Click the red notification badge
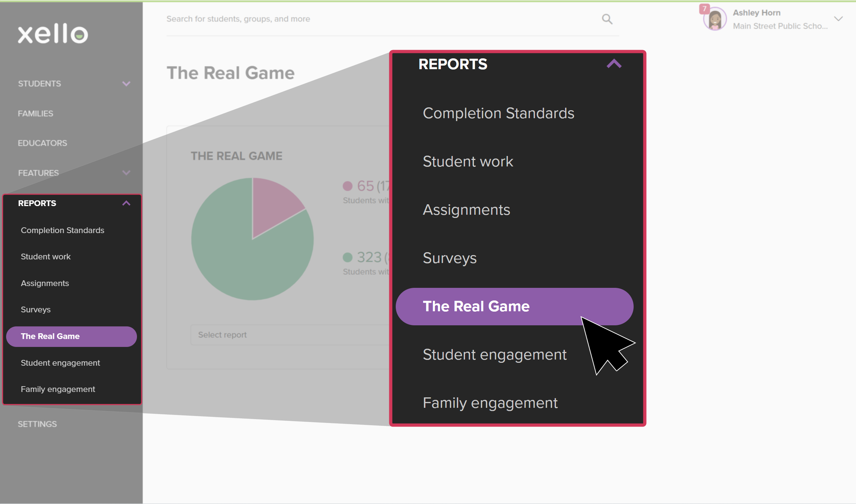The image size is (856, 504). click(x=704, y=9)
